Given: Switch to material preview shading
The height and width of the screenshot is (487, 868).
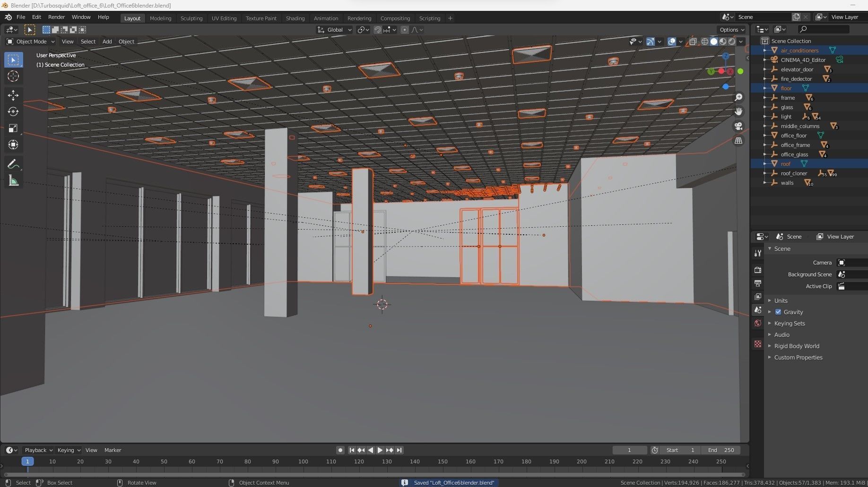Looking at the screenshot, I should tap(722, 42).
